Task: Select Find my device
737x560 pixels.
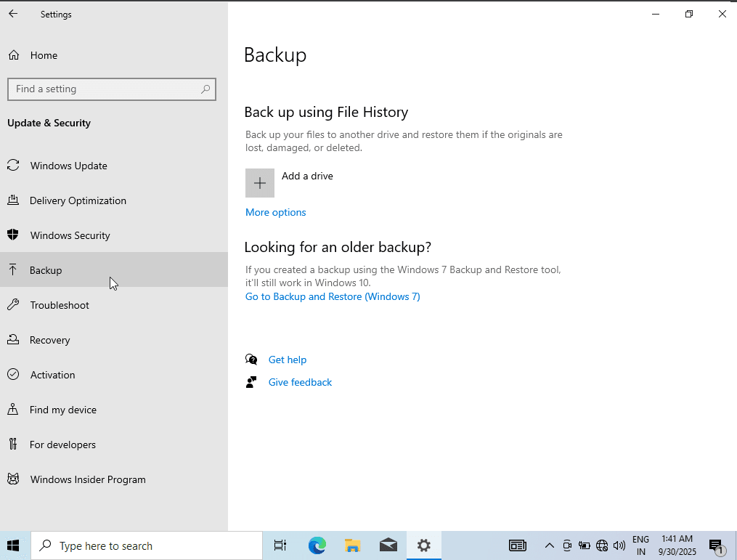Action: pos(62,410)
